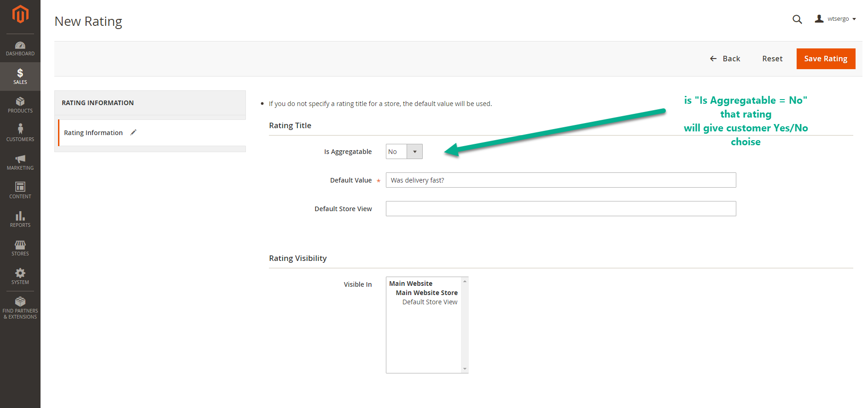Click the Back button label
Viewport: 868px width, 408px height.
click(x=731, y=59)
